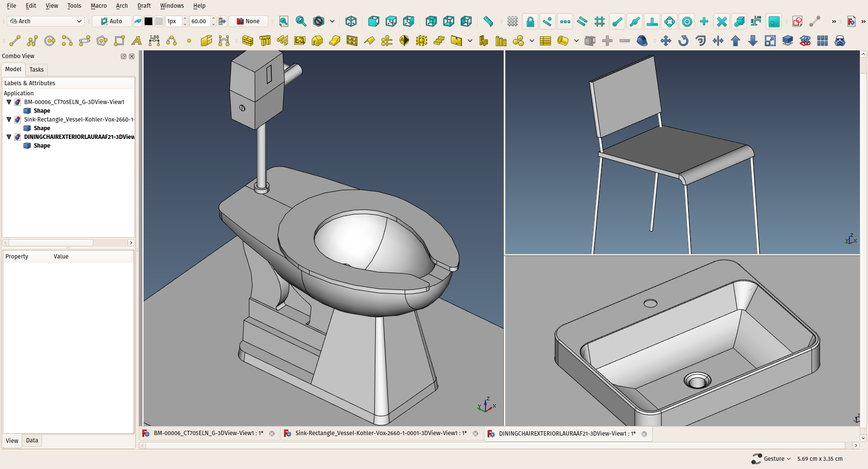Toggle snap to intersection
This screenshot has height=469, width=868.
coord(721,21)
